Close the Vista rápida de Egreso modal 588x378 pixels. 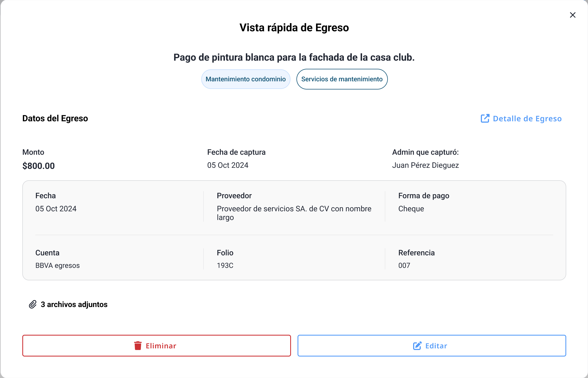pos(572,15)
